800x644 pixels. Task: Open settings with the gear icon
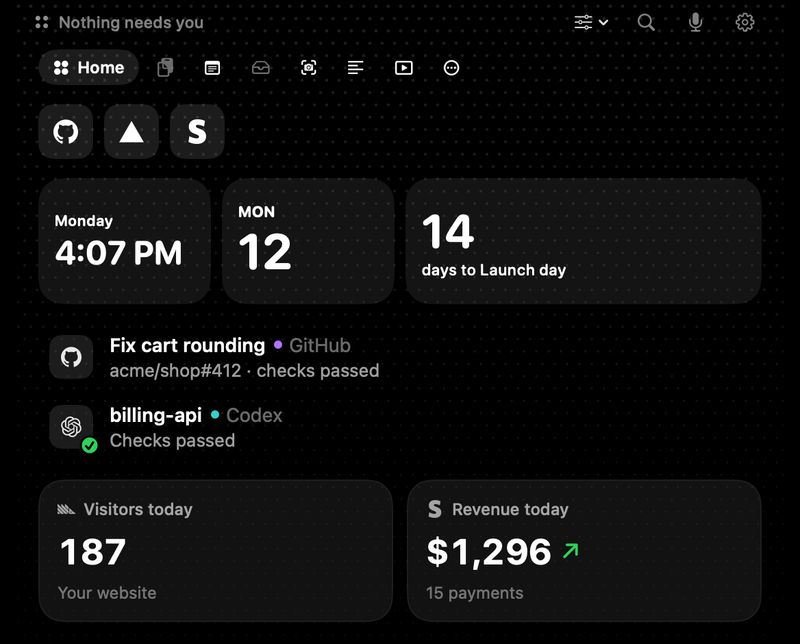pos(745,22)
